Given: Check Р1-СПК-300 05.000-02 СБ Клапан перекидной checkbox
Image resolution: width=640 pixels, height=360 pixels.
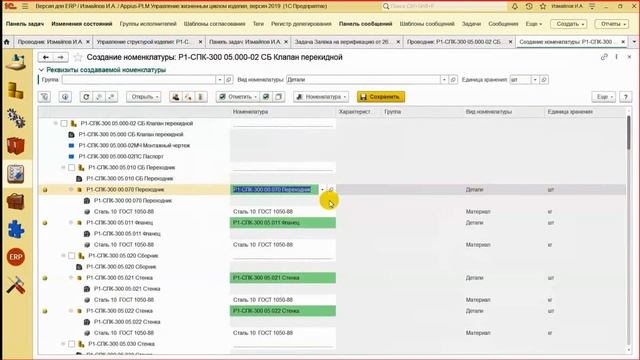Looking at the screenshot, I should pos(64,123).
